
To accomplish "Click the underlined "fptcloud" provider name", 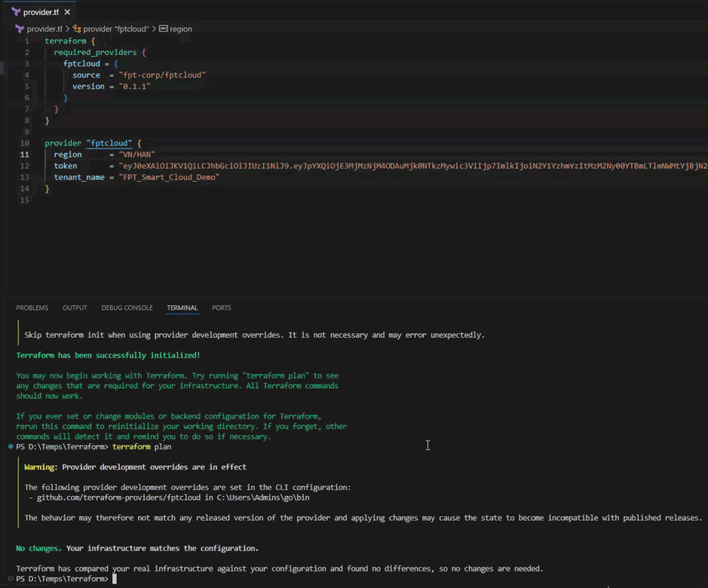I will [109, 143].
